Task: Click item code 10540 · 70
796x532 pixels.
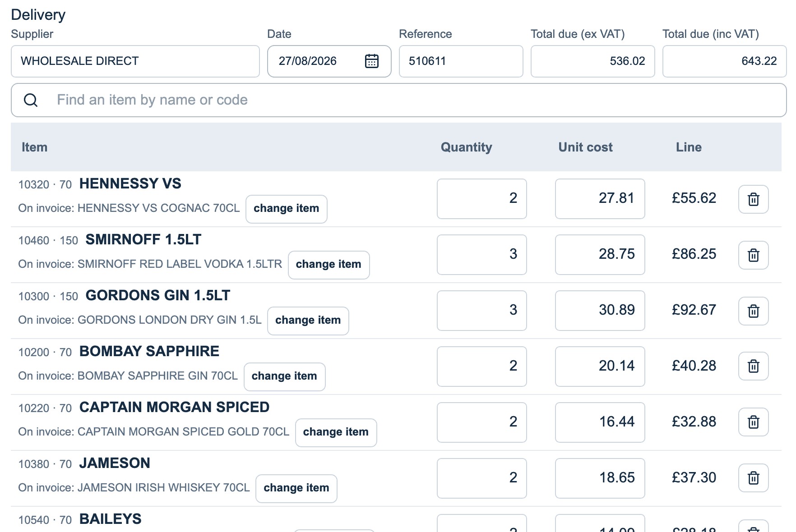Action: click(45, 520)
